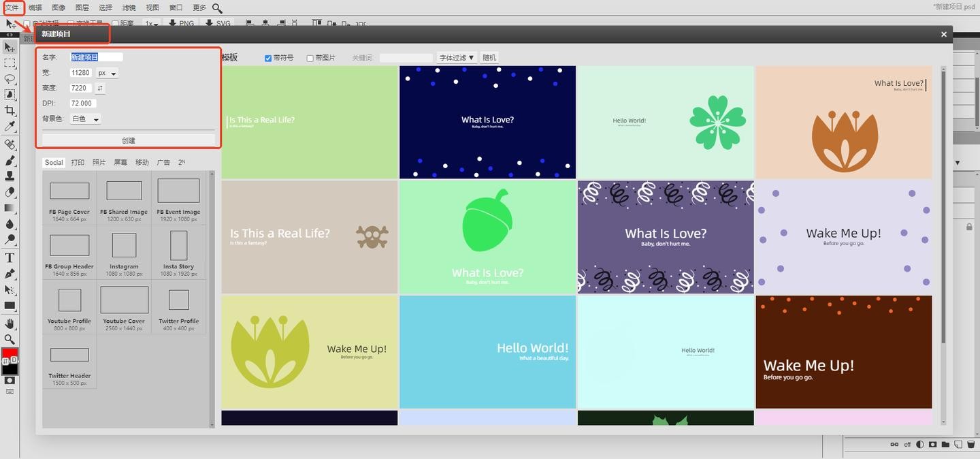The image size is (980, 459).
Task: Select the Lasso tool
Action: [10, 79]
